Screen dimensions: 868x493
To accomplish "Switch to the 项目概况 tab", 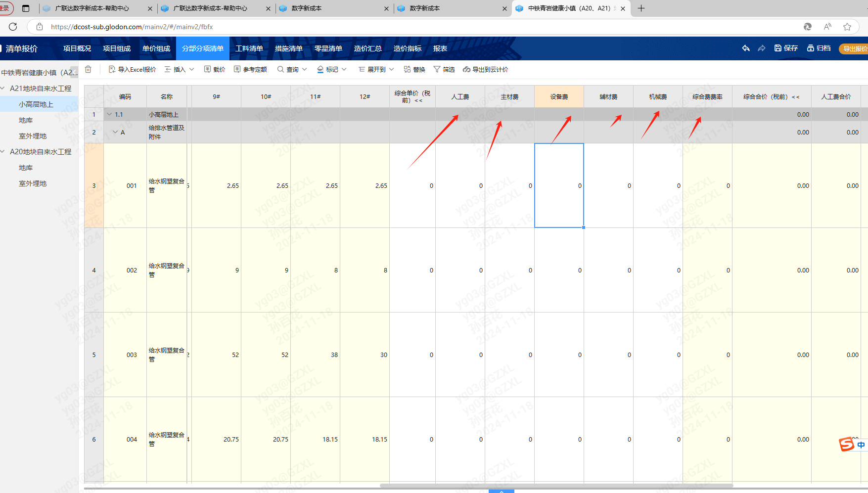I will 77,48.
